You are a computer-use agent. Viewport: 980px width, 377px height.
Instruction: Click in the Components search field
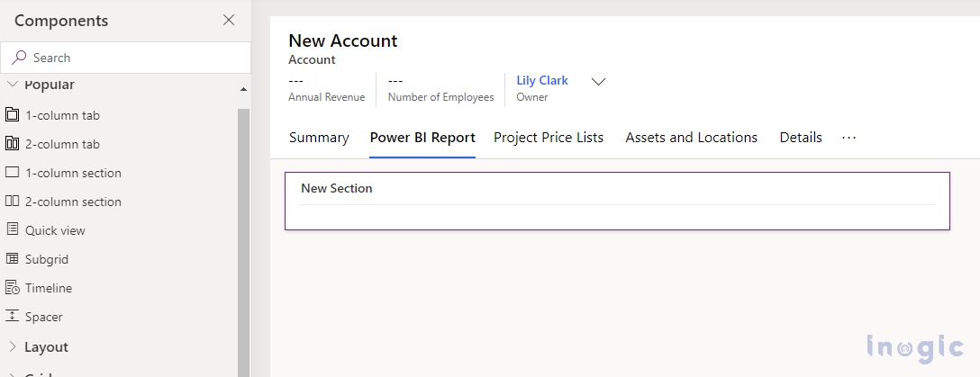[x=125, y=58]
